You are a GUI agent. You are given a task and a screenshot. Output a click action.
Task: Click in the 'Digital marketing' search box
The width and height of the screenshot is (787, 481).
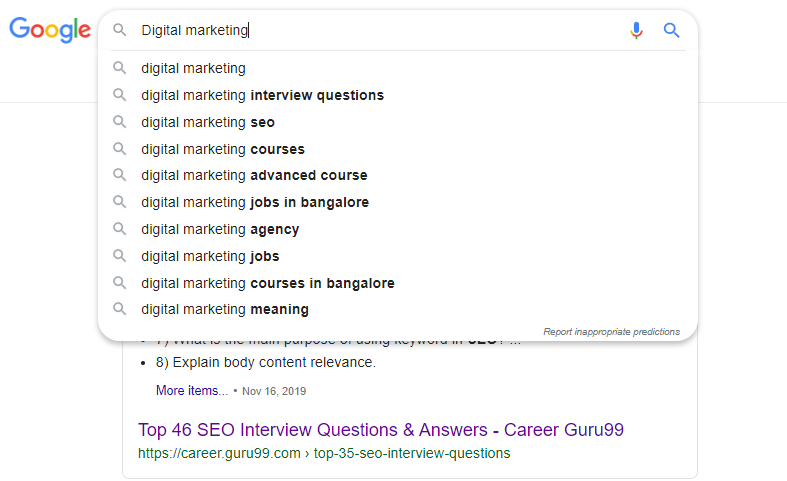click(380, 31)
